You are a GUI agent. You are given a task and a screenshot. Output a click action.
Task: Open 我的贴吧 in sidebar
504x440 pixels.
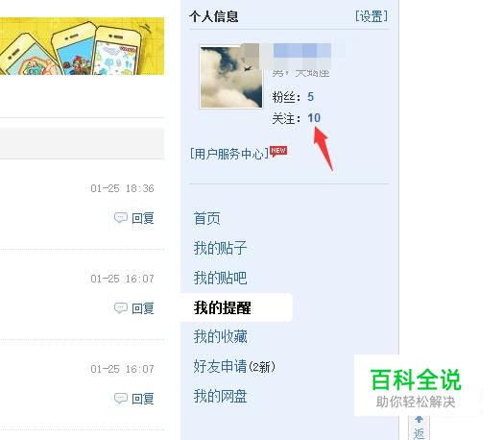pos(220,278)
